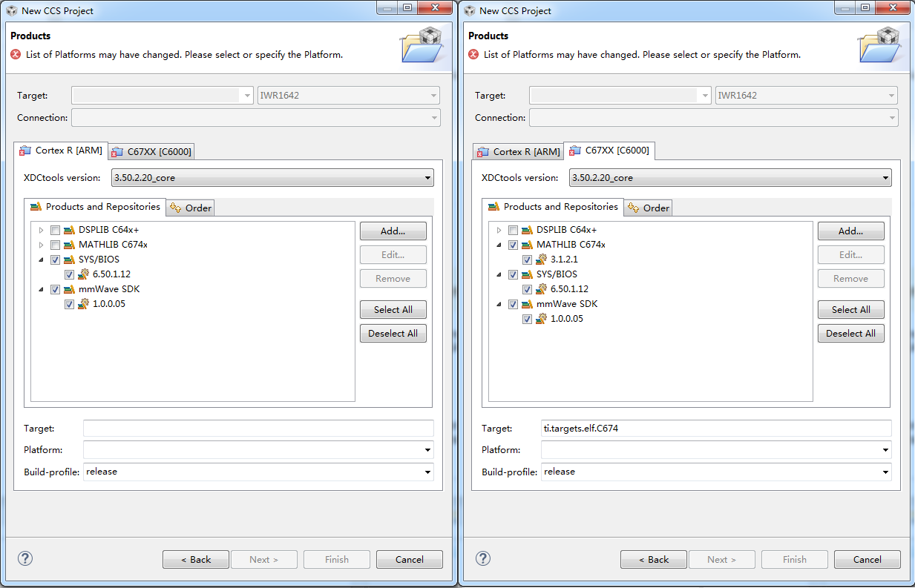Uncheck mmWave SDK checkbox in right dialog
This screenshot has width=915, height=588.
[x=513, y=304]
